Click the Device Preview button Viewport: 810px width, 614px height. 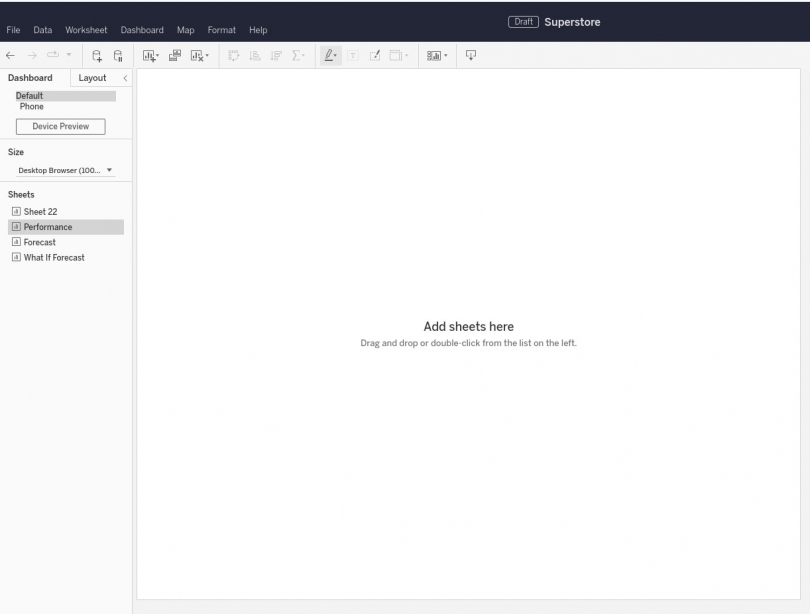coord(60,126)
